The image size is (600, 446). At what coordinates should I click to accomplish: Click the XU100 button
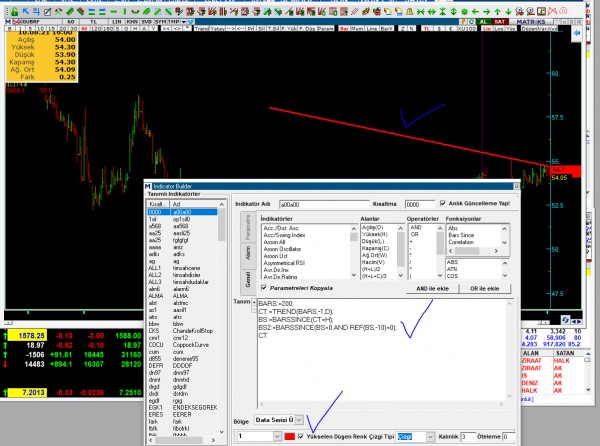coord(469,29)
